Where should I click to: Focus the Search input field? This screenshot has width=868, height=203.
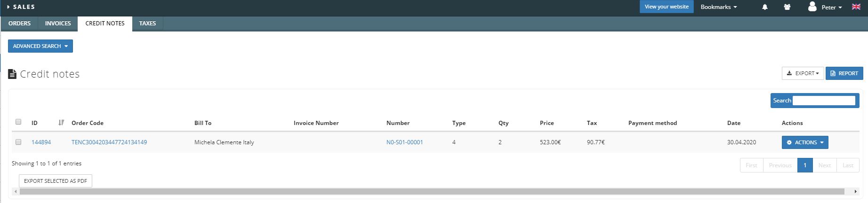point(824,101)
